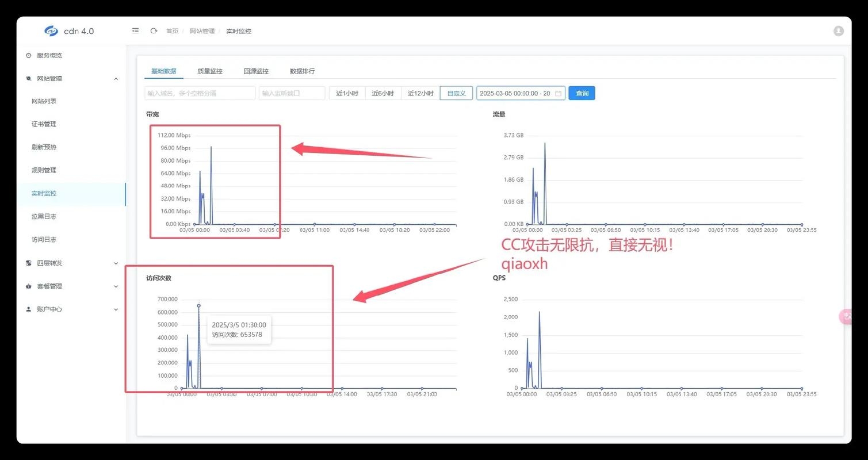Select the 服务概览 sidebar icon

[28, 55]
